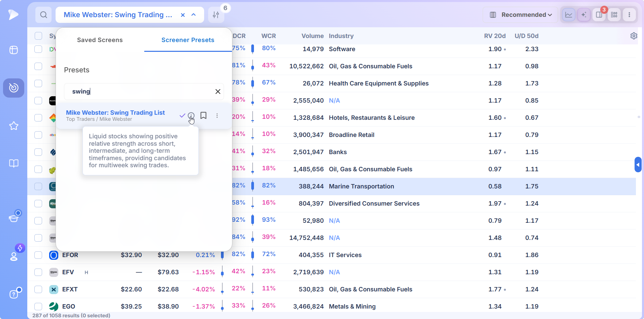The width and height of the screenshot is (644, 319).
Task: Clear the swing preset search text
Action: [218, 92]
